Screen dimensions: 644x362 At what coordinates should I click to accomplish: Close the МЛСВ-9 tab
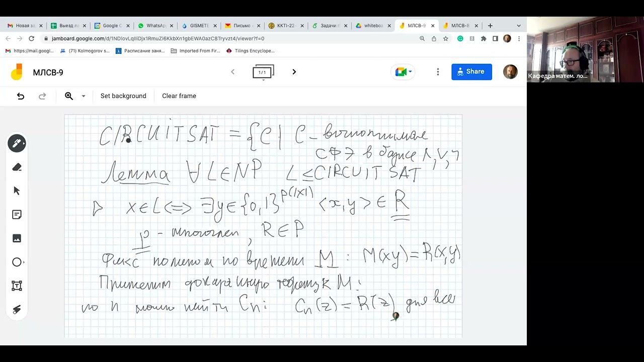click(x=433, y=26)
